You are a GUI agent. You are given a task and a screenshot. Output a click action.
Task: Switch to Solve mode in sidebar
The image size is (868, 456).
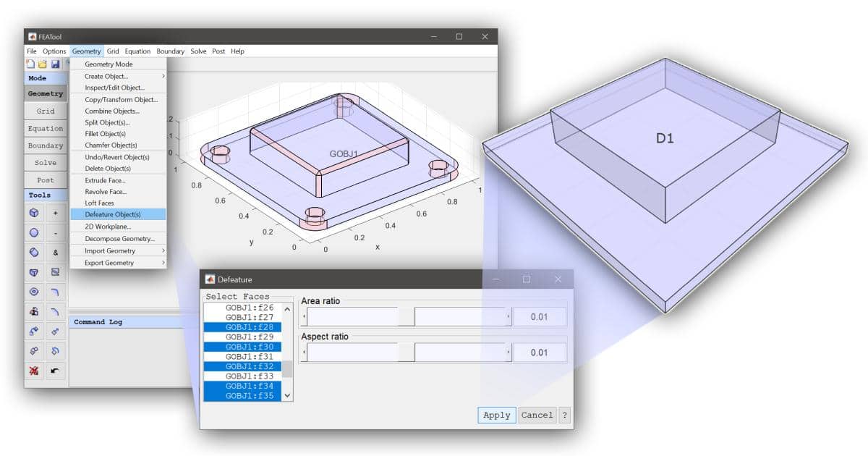(x=46, y=163)
